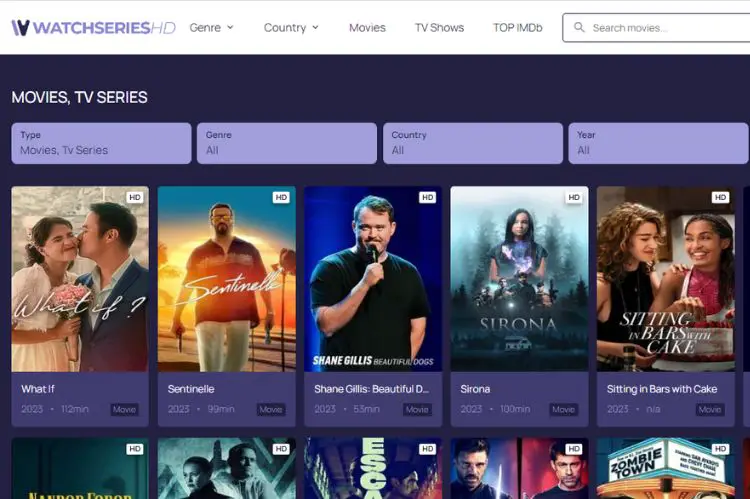Open the Country navigation dropdown
Screen dimensions: 750x499
tap(291, 28)
